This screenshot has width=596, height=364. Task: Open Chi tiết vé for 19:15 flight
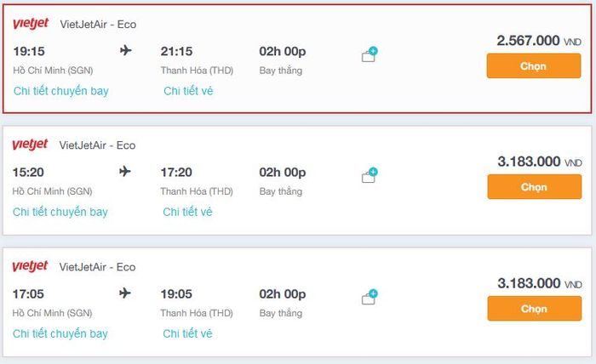(x=188, y=90)
